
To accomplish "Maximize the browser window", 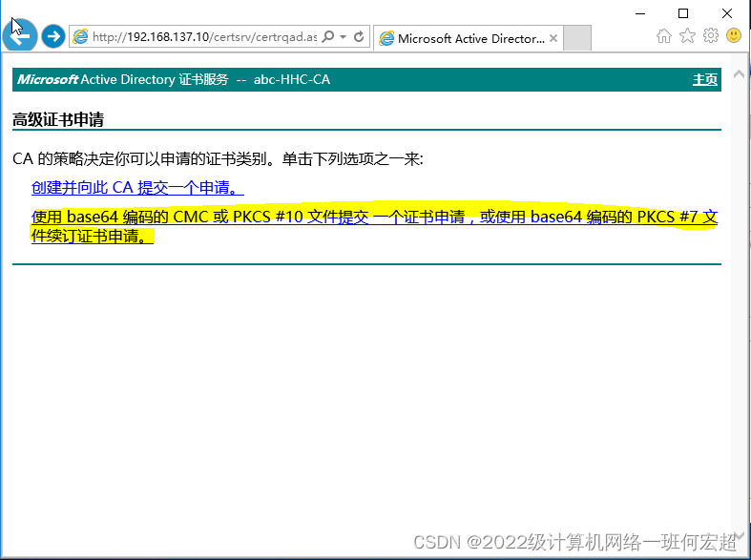I will 683,13.
